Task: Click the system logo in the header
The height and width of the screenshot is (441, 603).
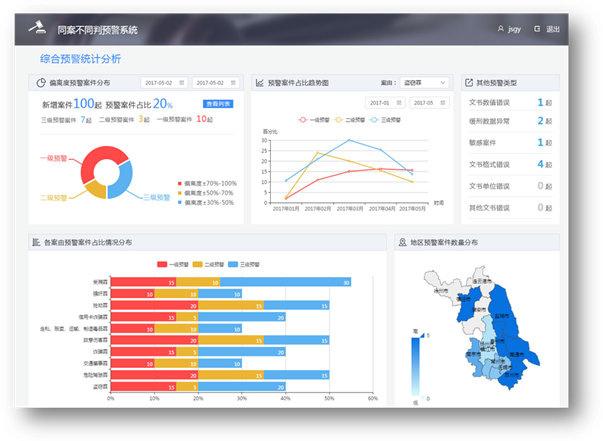Action: 40,30
